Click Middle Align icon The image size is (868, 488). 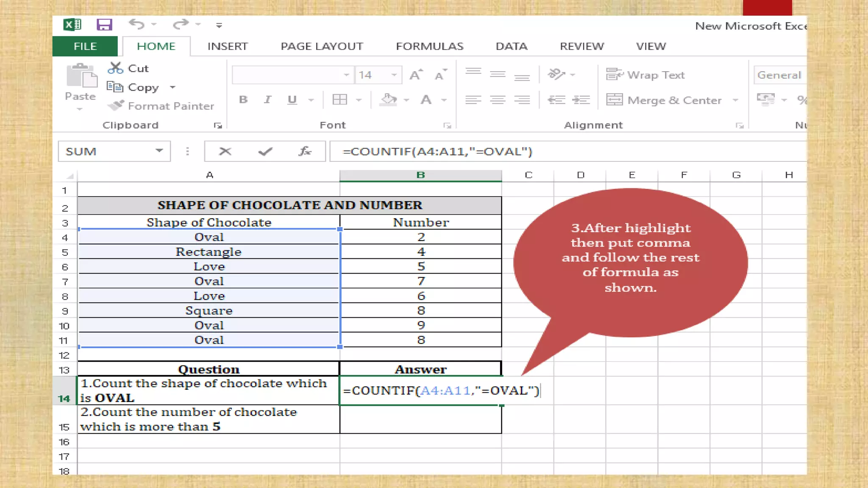[x=498, y=74]
